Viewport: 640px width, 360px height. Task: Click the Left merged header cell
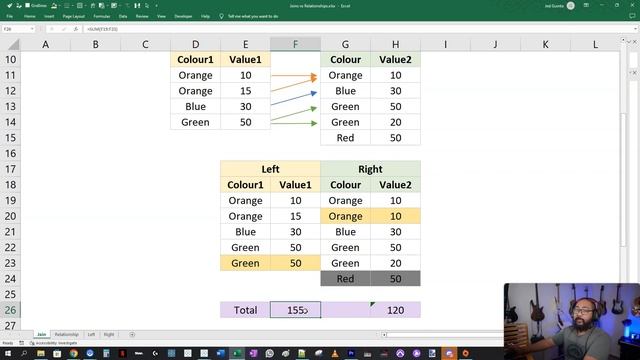270,169
